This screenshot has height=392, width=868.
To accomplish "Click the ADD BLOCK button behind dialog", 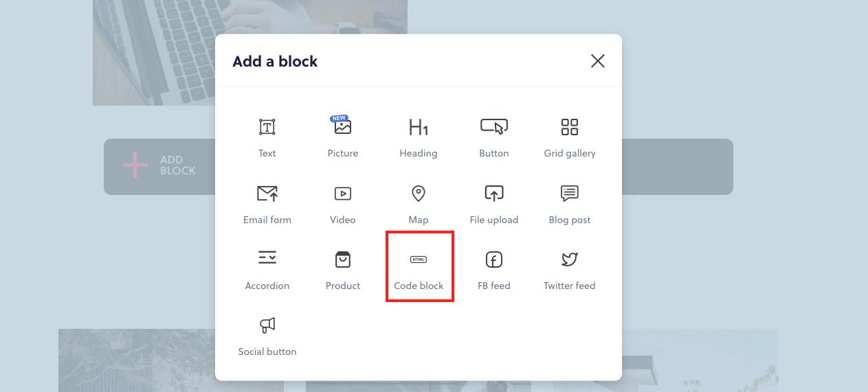I will pyautogui.click(x=159, y=166).
